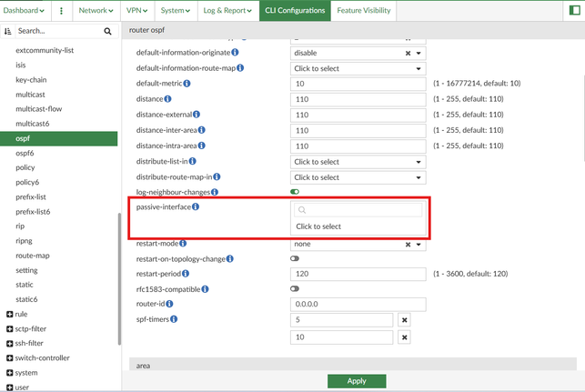
Task: Open default-information-route-map dropdown
Action: point(358,68)
